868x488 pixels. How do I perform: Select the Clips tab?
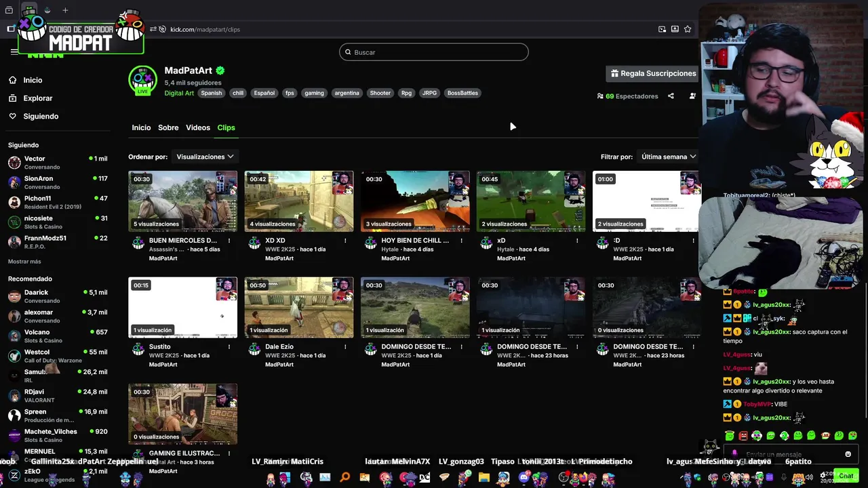pyautogui.click(x=226, y=127)
